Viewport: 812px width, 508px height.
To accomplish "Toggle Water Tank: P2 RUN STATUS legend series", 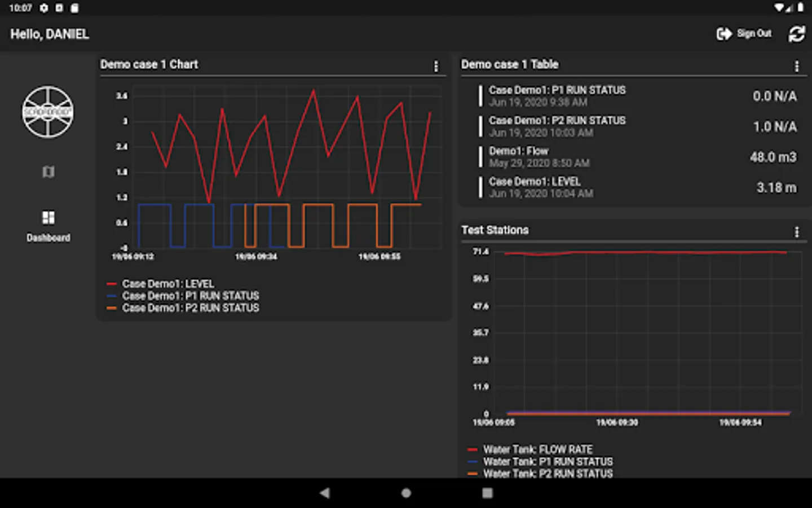I will pos(540,474).
